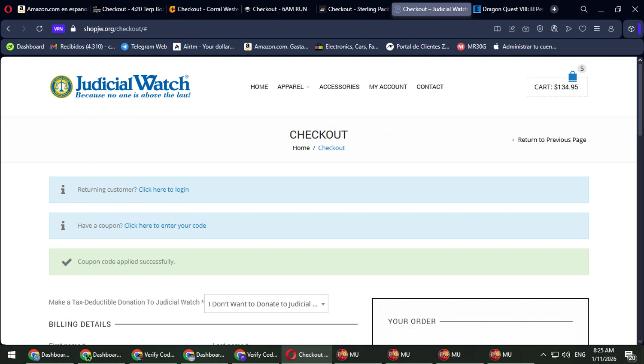
Task: Click the Checkout breadcrumb link
Action: [x=331, y=148]
